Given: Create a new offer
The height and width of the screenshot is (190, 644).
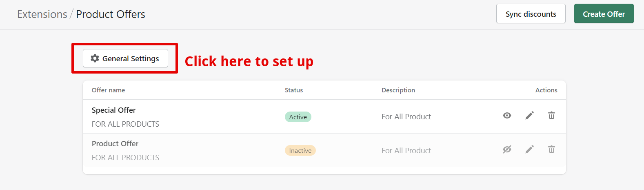Looking at the screenshot, I should [x=604, y=14].
